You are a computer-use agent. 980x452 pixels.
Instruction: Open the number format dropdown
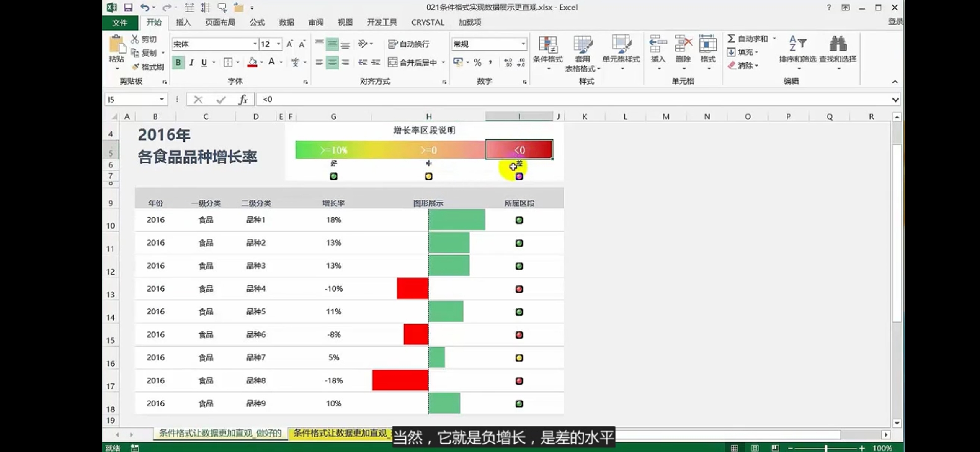coord(523,44)
